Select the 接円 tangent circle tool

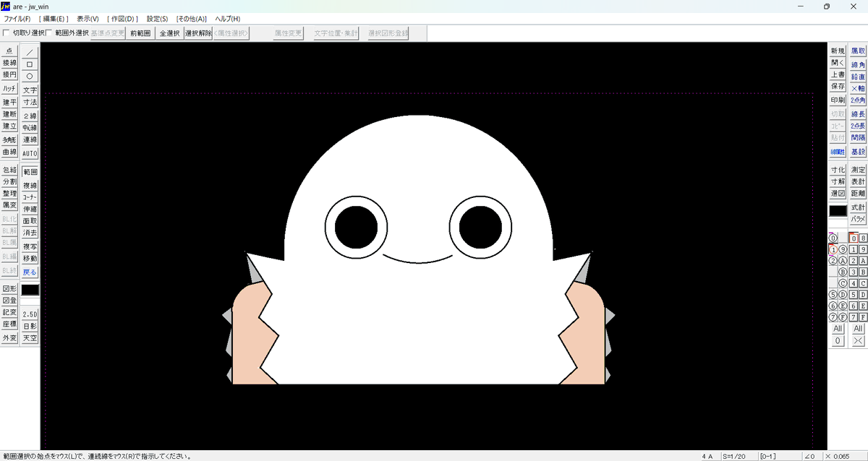pyautogui.click(x=9, y=74)
